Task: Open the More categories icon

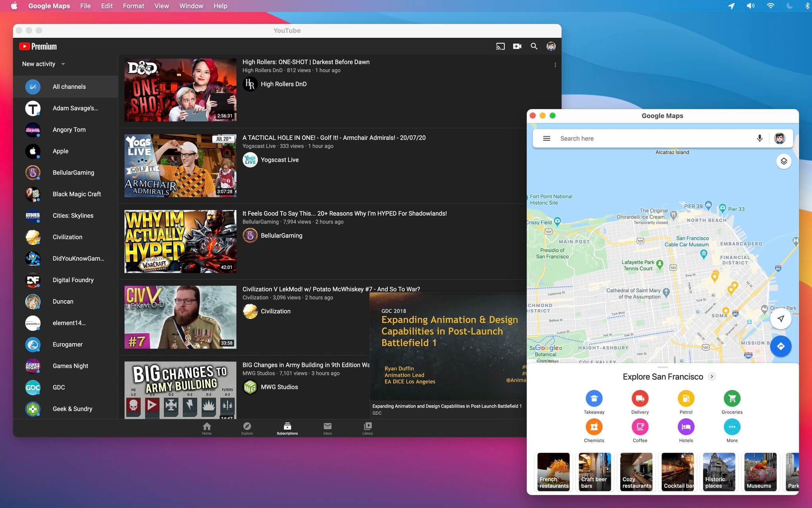Action: point(732,427)
